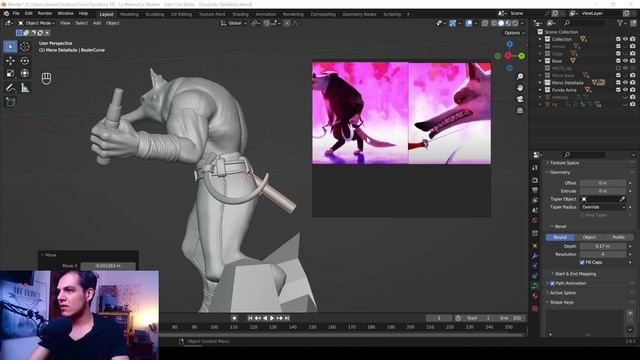Play animation forward in timeline
Image resolution: width=640 pixels, height=360 pixels.
pos(272,318)
